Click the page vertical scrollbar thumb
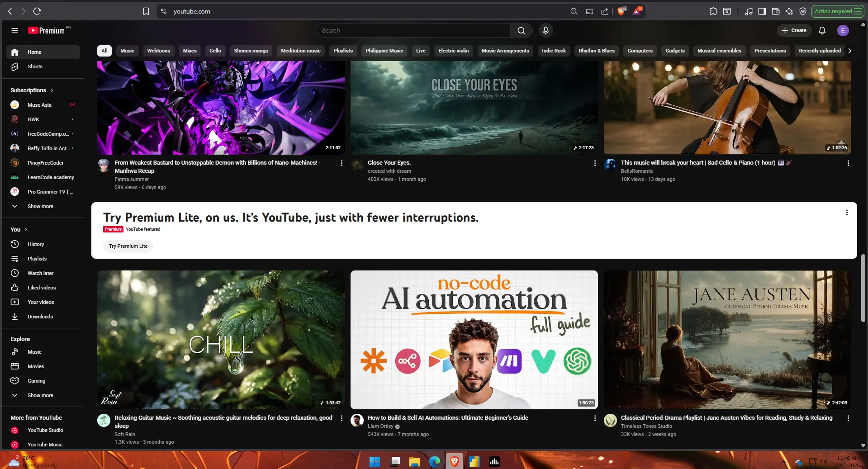This screenshot has height=469, width=868. [863, 288]
